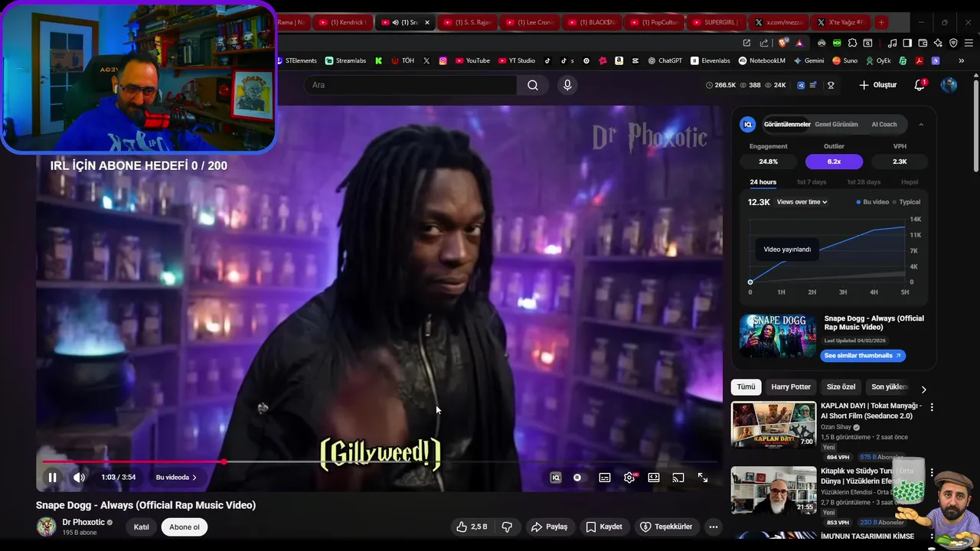Start voice search with microphone
The height and width of the screenshot is (551, 980).
tap(567, 85)
